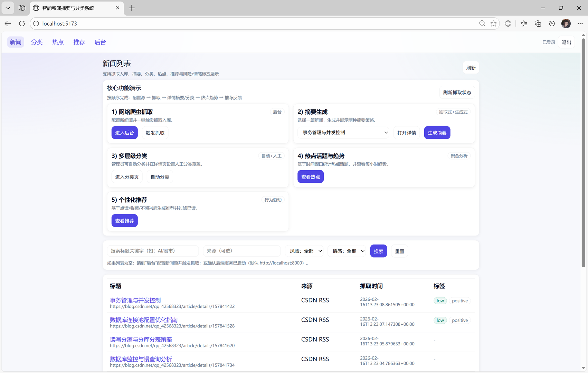
Task: Reload the page with refresh icon
Action: (22, 23)
